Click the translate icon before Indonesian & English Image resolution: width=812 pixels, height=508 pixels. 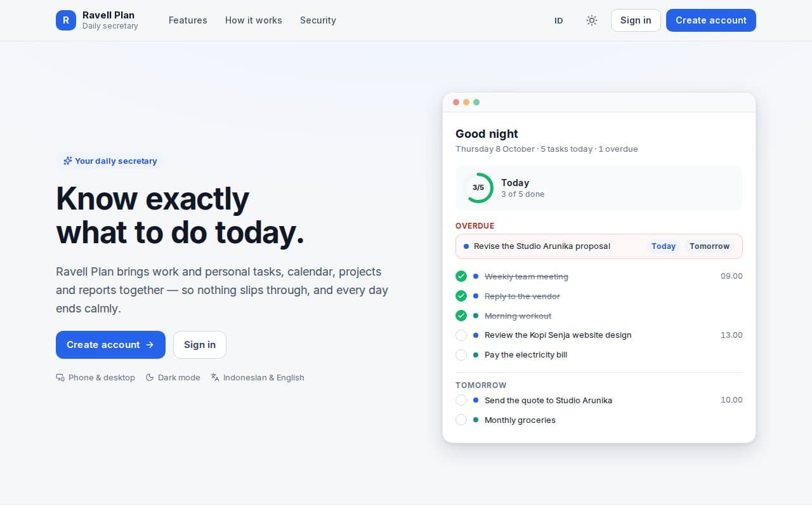215,377
